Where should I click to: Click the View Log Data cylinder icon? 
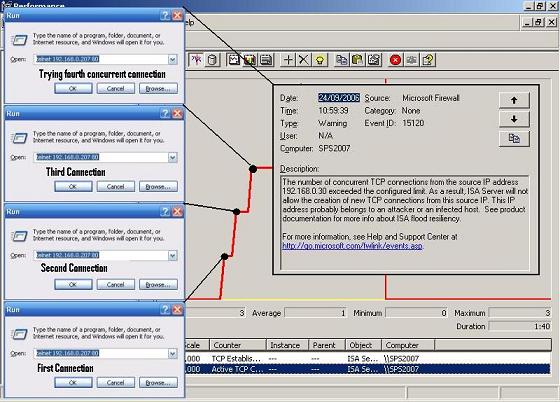(x=212, y=60)
